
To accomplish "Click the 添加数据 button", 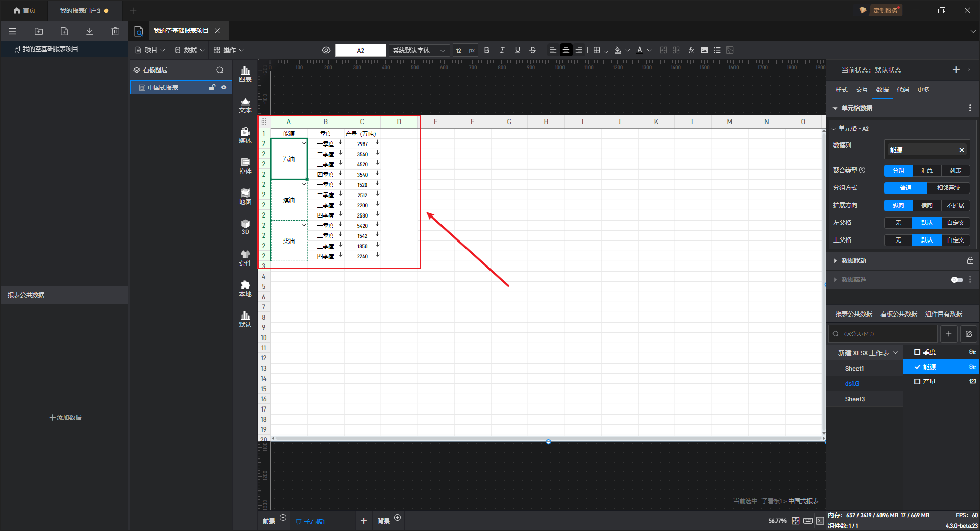I will (x=65, y=418).
